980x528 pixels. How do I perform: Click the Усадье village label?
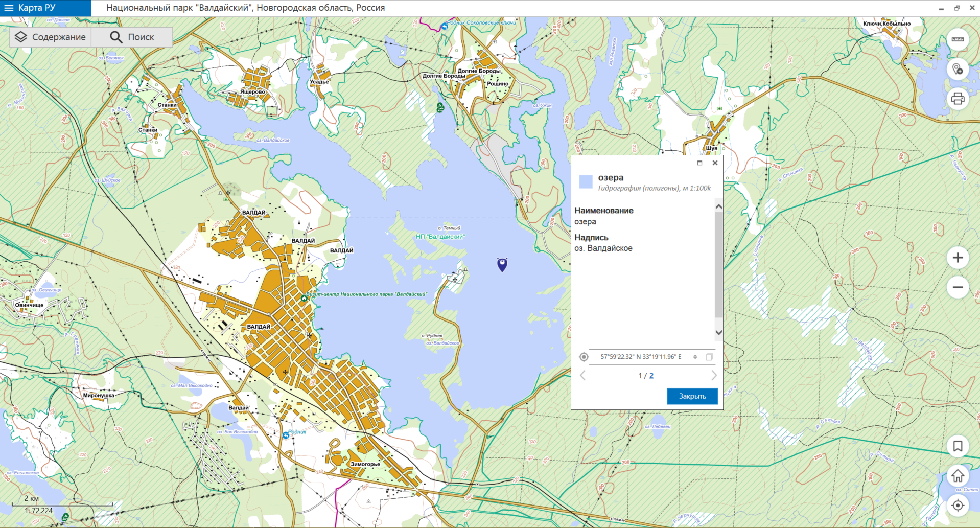point(319,82)
